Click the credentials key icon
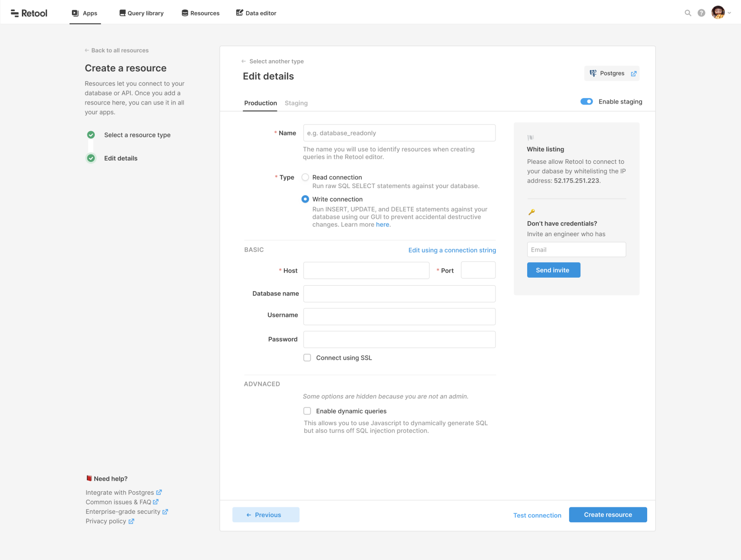The height and width of the screenshot is (560, 741). click(531, 212)
